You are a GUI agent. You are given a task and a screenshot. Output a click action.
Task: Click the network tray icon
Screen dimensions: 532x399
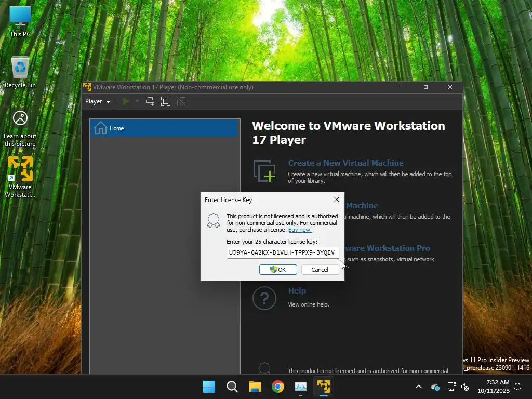[451, 387]
